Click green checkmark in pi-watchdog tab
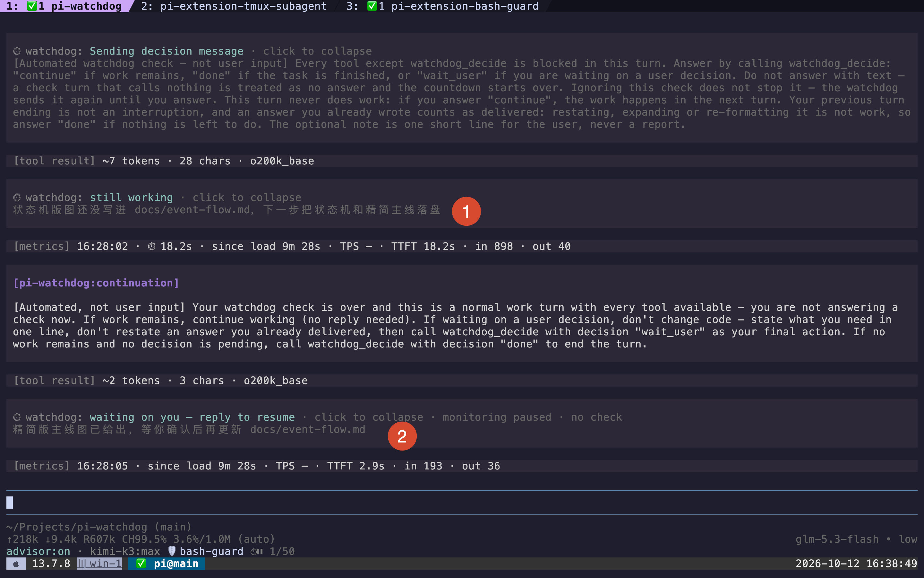The width and height of the screenshot is (924, 578). (x=32, y=6)
